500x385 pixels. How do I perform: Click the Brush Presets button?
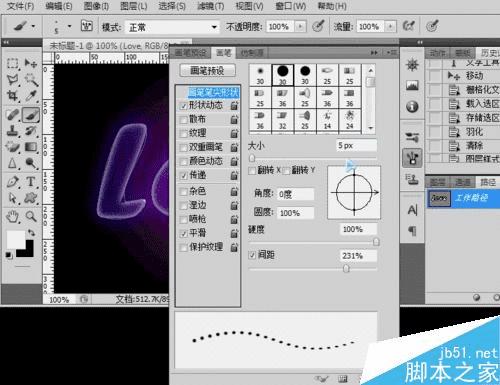click(207, 71)
